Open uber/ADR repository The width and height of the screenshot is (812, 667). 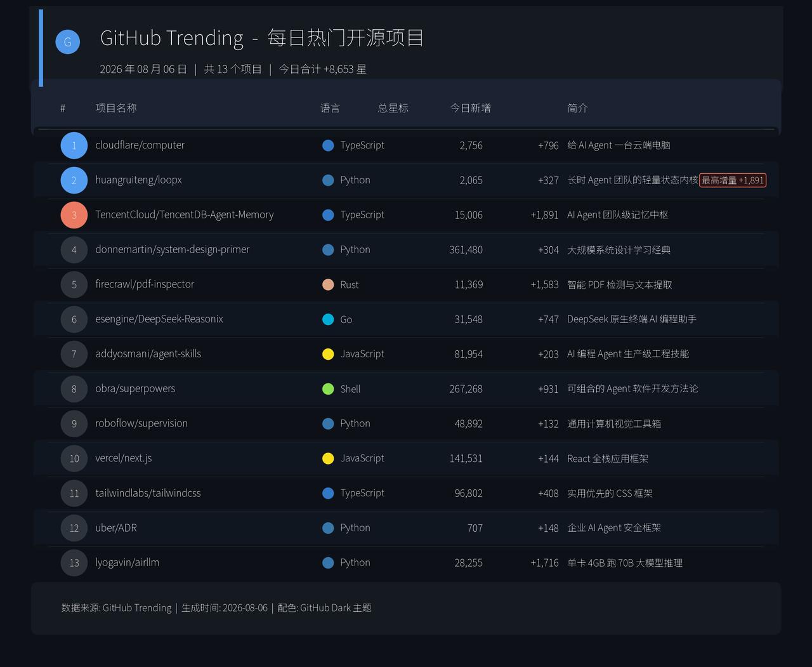click(x=116, y=528)
